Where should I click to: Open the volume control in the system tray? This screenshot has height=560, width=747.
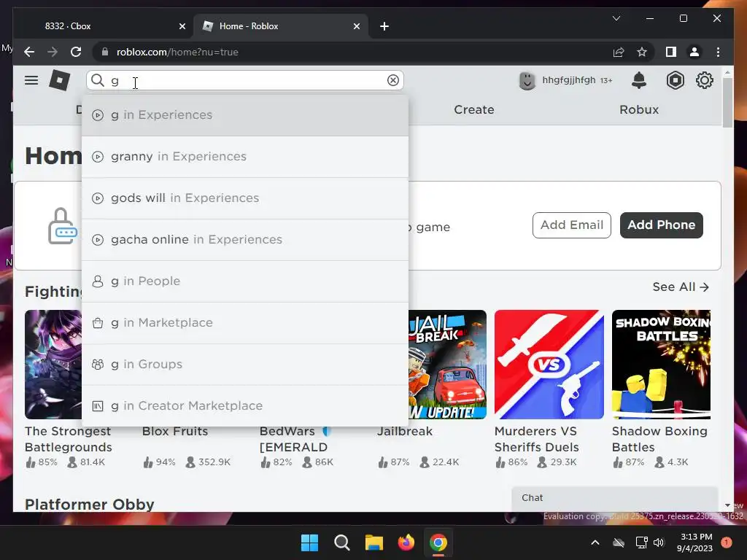(x=659, y=542)
